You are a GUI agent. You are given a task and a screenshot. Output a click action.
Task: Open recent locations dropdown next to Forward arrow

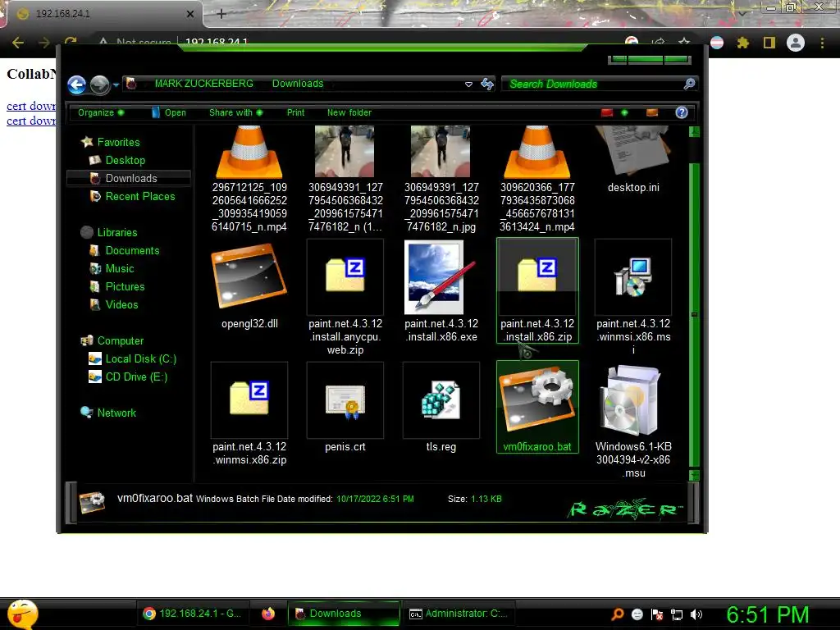[116, 84]
